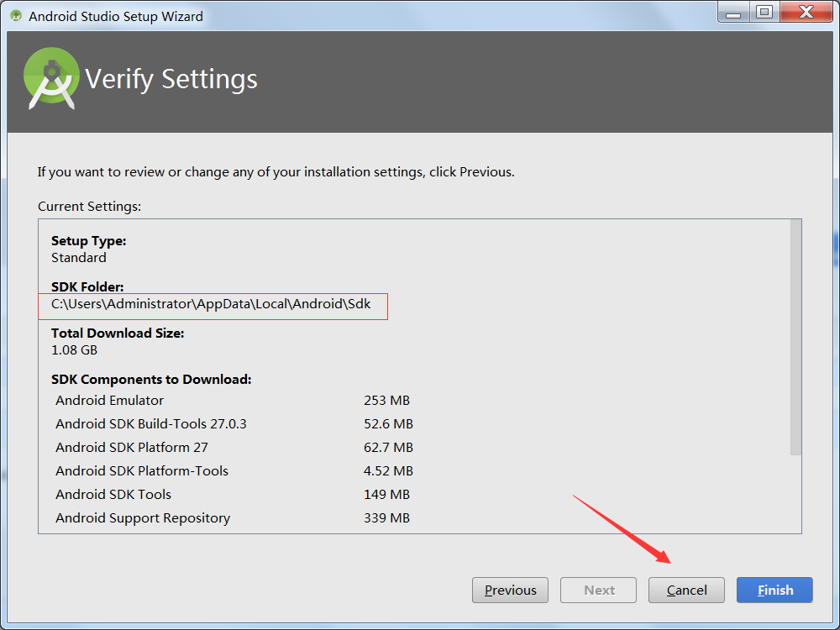Click the 'Android Studio Setup Wizard' window title

pyautogui.click(x=116, y=17)
